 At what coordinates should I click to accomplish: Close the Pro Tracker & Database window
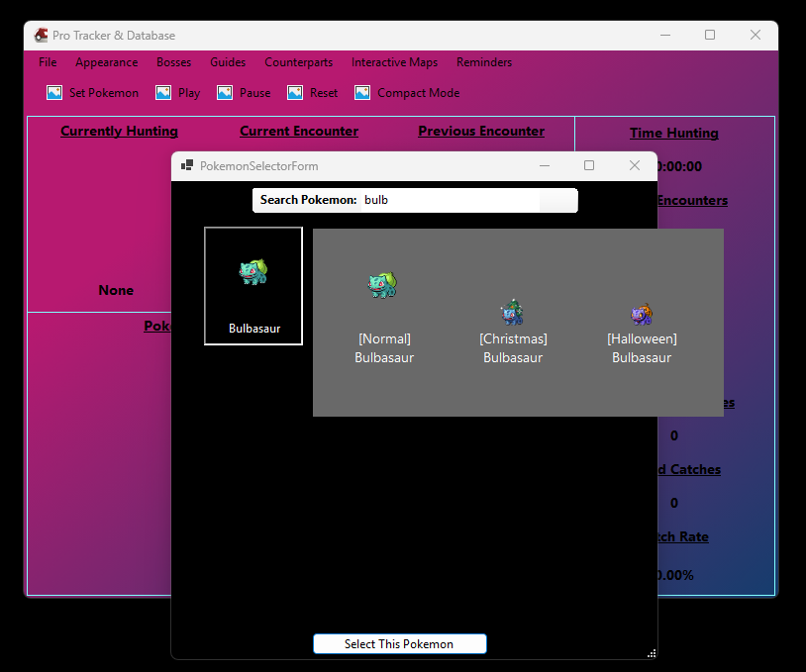pos(756,35)
